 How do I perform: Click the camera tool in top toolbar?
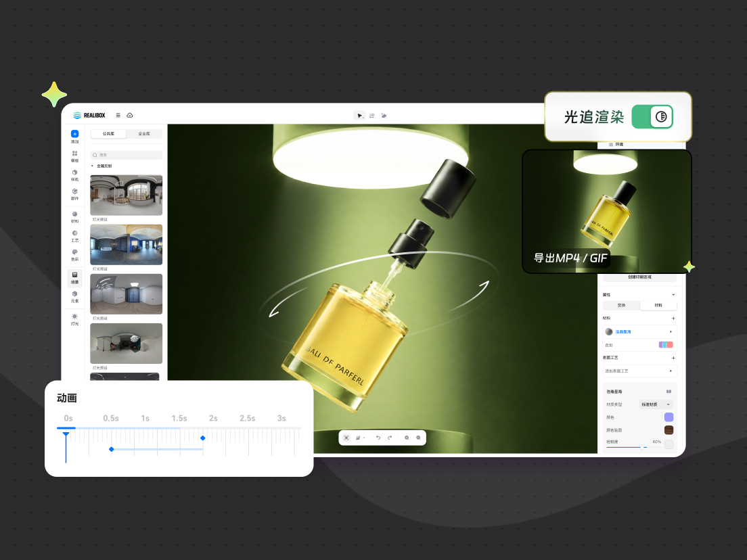[x=384, y=115]
